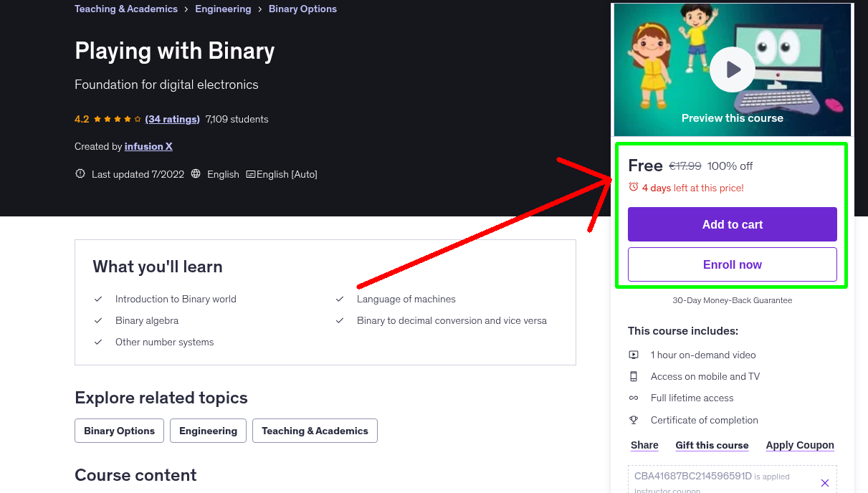Click the last-updated clock icon

click(80, 173)
